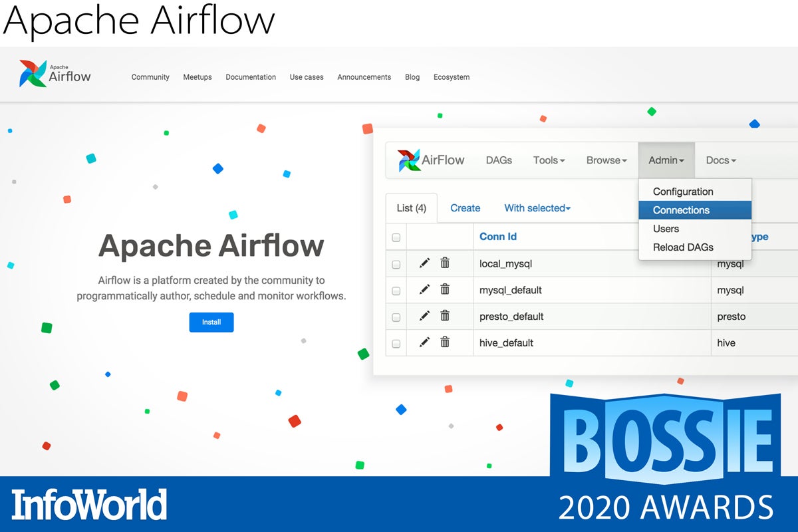798x532 pixels.
Task: Check the hive_default row checkbox
Action: pos(396,344)
